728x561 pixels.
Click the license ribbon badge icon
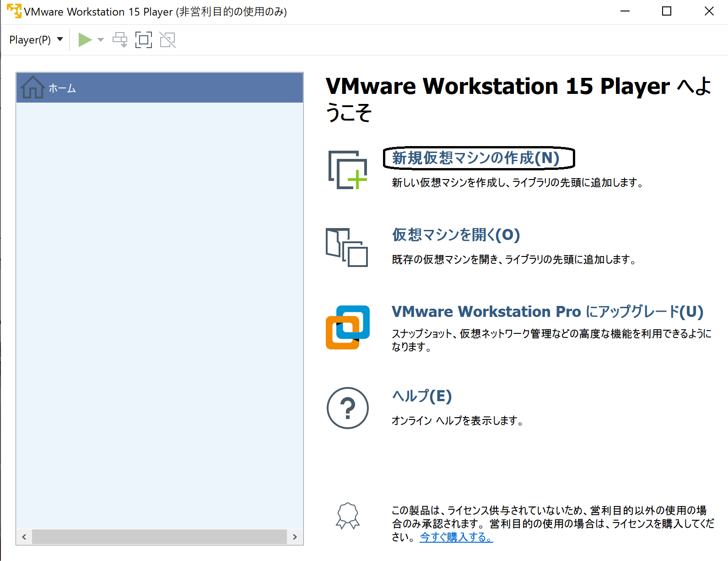(348, 516)
